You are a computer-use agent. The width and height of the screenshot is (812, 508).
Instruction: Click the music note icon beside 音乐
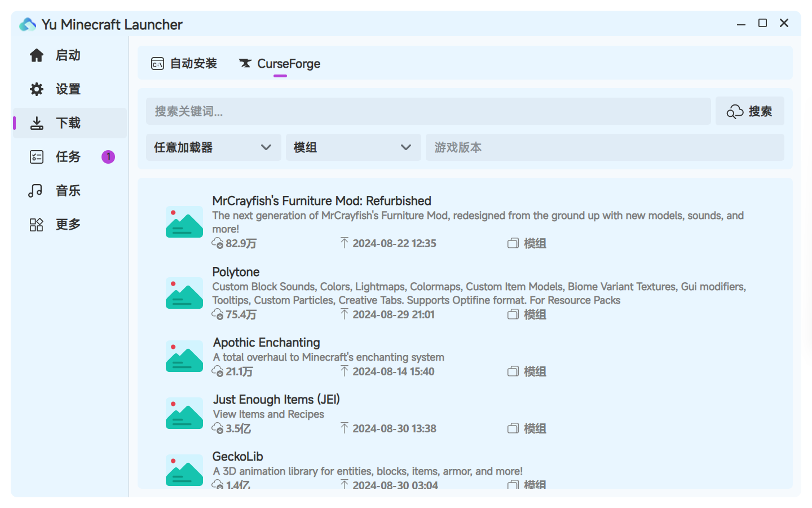36,191
